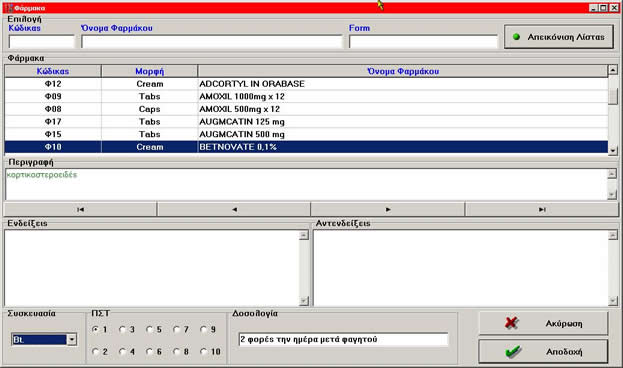Select ΠΣΤ radio option 7

[x=176, y=329]
